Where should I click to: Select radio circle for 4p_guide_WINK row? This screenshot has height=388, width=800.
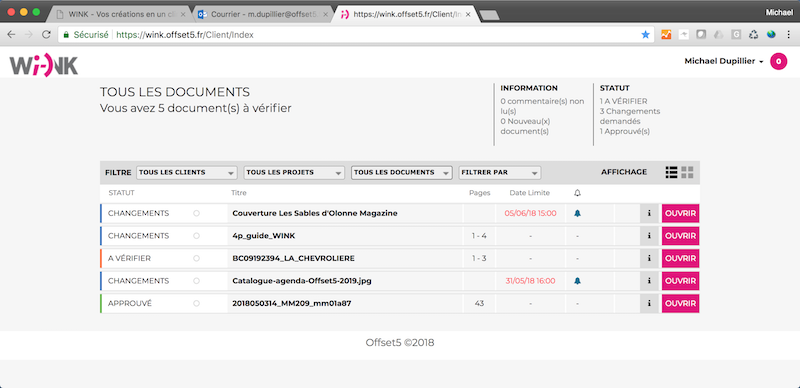[196, 236]
